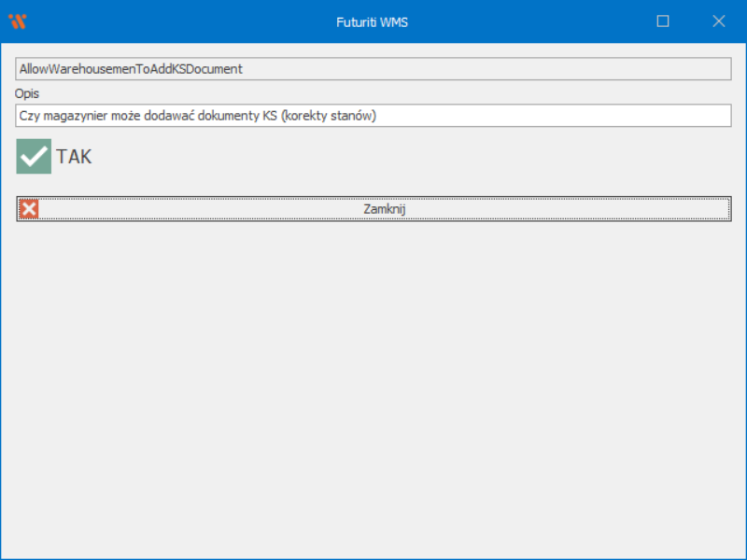The height and width of the screenshot is (560, 747).
Task: Click empty title bar left of the title
Action: pos(187,21)
